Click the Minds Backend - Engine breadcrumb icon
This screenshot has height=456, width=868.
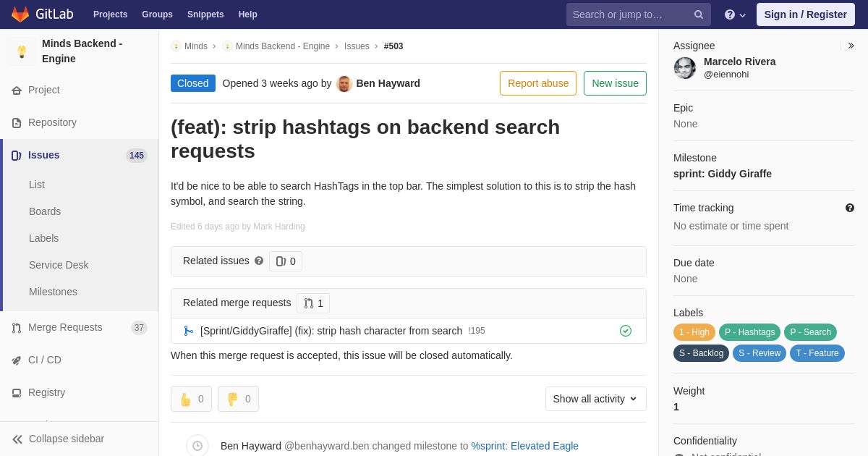(x=227, y=46)
